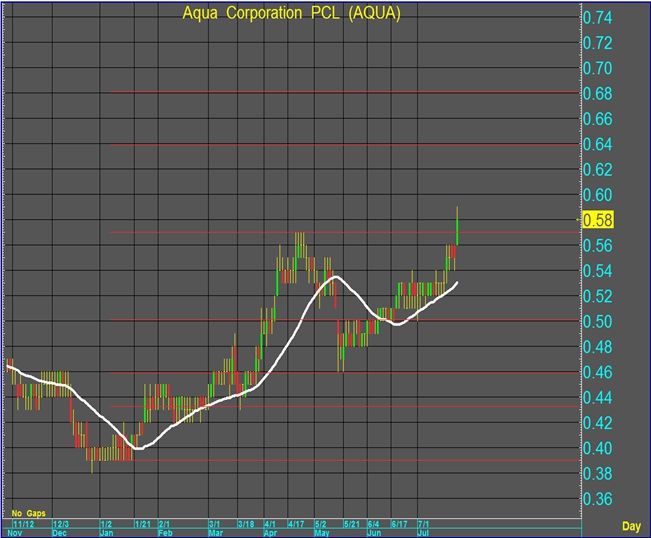Click the No Gaps label
This screenshot has height=538, width=651.
[x=28, y=514]
